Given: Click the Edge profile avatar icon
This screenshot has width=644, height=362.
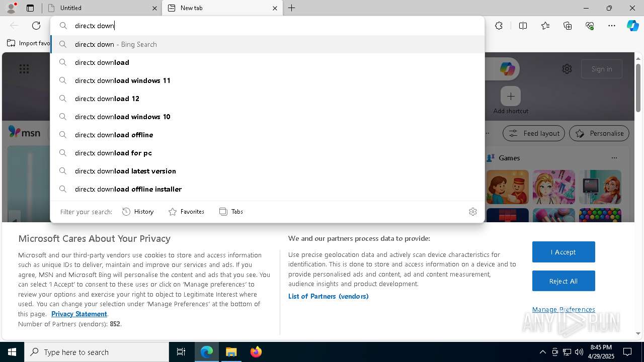Looking at the screenshot, I should 11,8.
